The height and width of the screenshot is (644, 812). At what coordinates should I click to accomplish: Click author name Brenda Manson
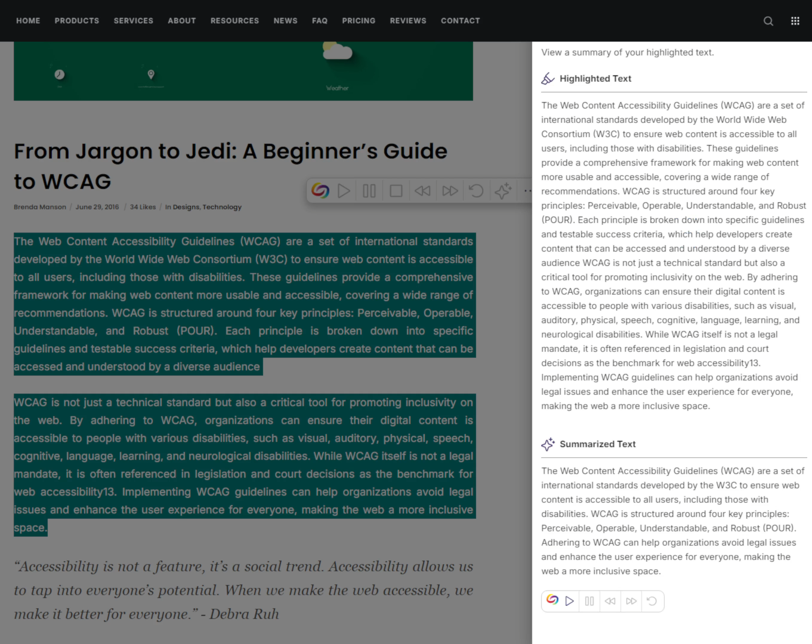point(40,207)
